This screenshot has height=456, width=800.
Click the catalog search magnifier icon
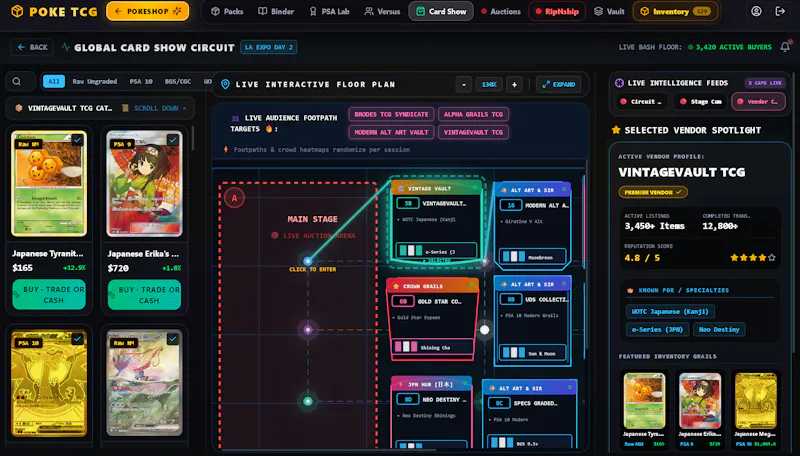coord(17,81)
